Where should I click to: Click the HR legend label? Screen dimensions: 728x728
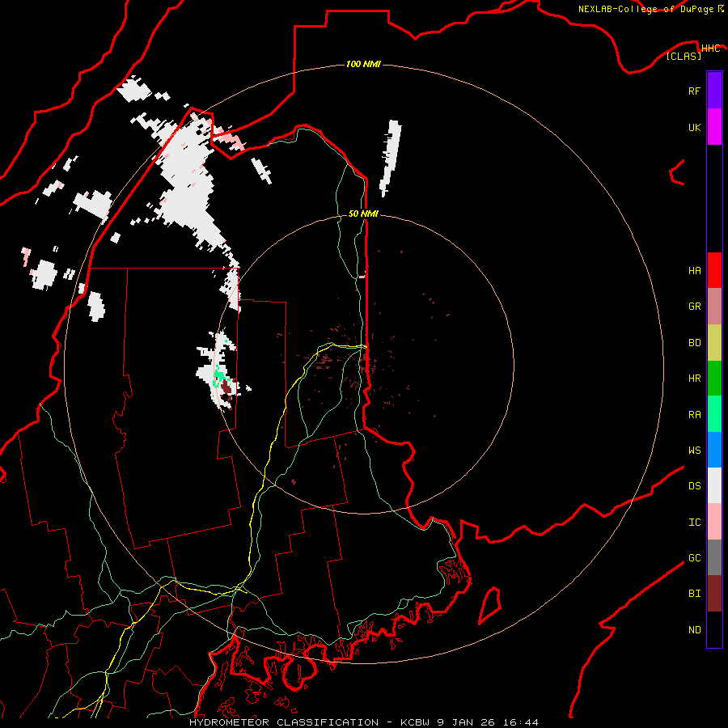tap(694, 379)
